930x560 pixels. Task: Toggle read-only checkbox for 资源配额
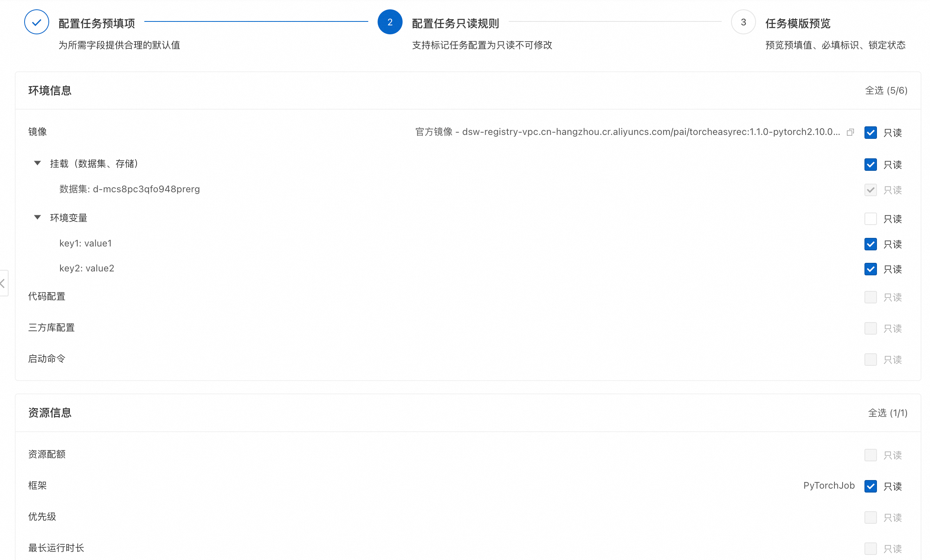coord(871,455)
